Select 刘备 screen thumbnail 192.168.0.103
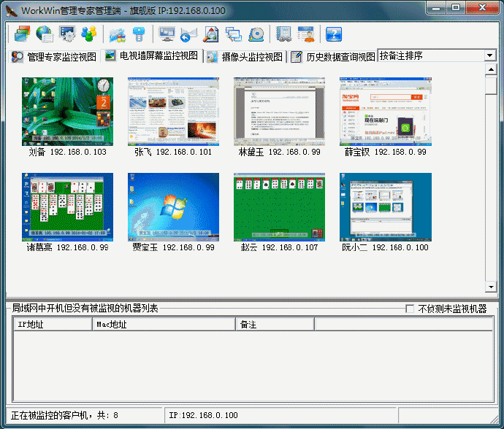504x429 pixels. tap(67, 111)
